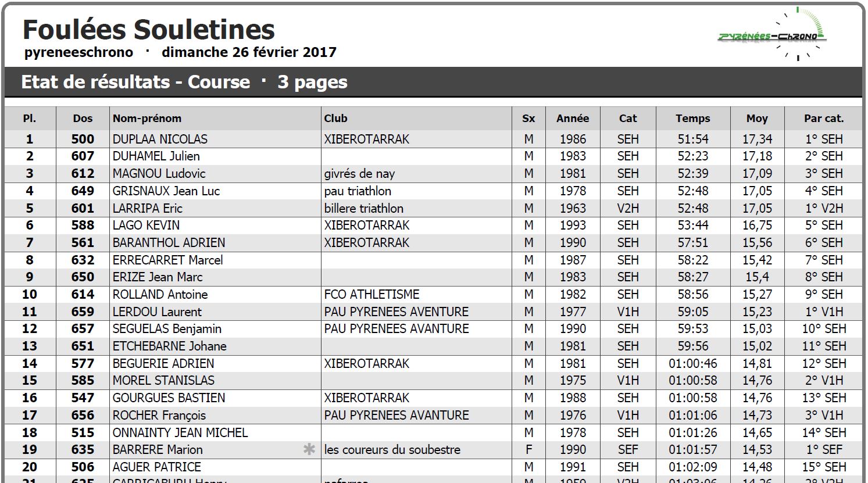
Task: Click the time 01:01:57
Action: [692, 449]
